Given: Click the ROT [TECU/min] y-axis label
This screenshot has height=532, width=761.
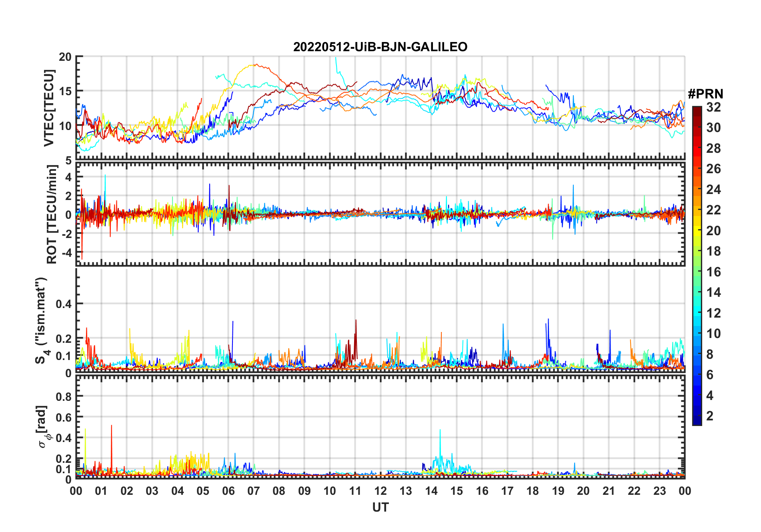Looking at the screenshot, I should click(x=52, y=214).
